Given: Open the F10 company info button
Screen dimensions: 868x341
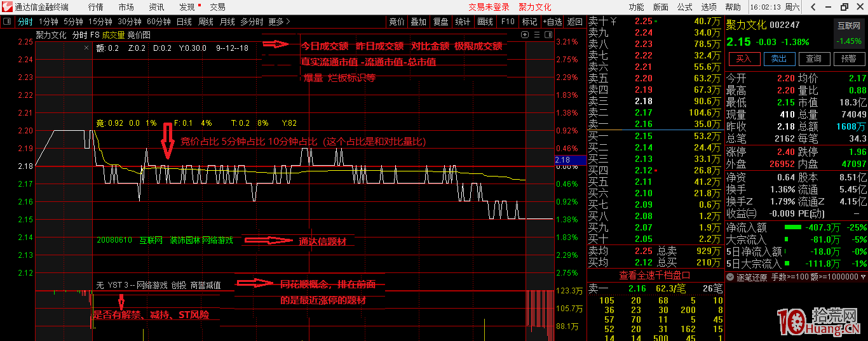Looking at the screenshot, I should (508, 22).
